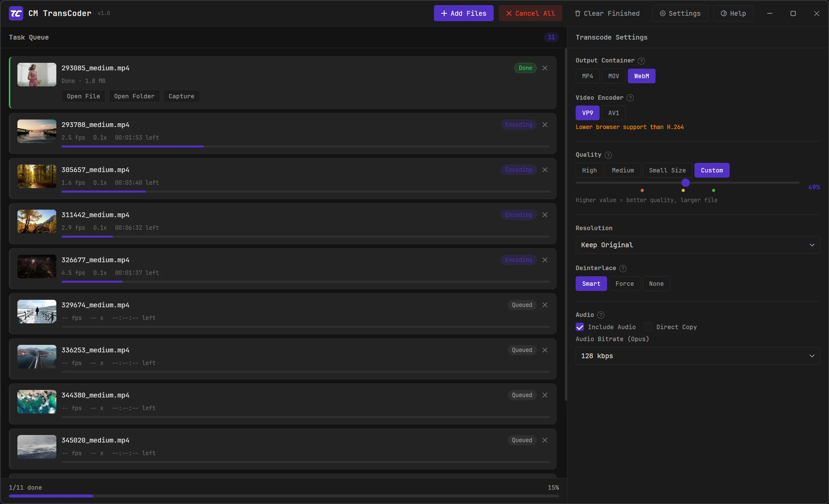Image resolution: width=829 pixels, height=504 pixels.
Task: Expand the 128 kbps audio bitrate dropdown
Action: coord(698,356)
